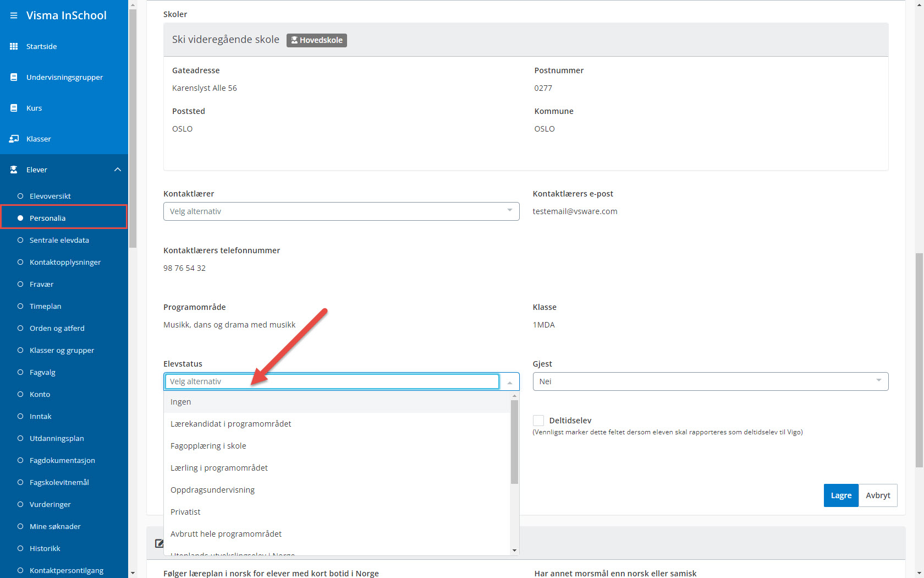Open the Kontaktlærer dropdown
This screenshot has height=578, width=924.
click(x=341, y=211)
